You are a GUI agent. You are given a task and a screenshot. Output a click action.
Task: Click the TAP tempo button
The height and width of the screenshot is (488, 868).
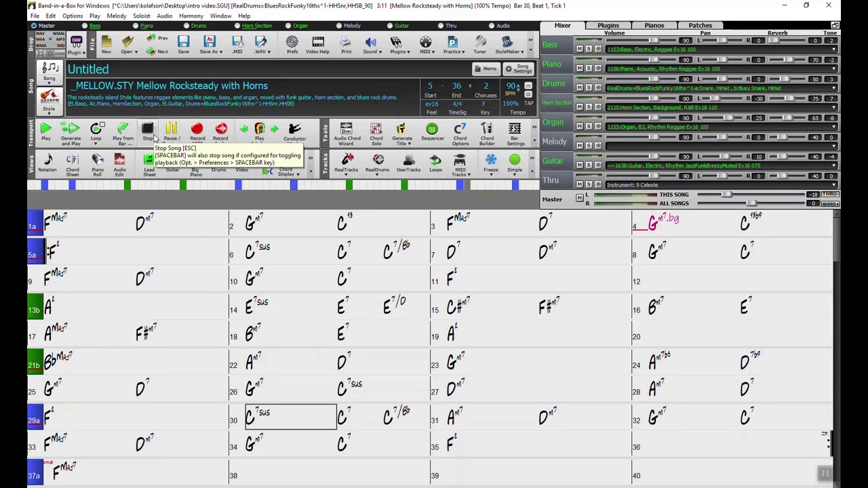528,103
